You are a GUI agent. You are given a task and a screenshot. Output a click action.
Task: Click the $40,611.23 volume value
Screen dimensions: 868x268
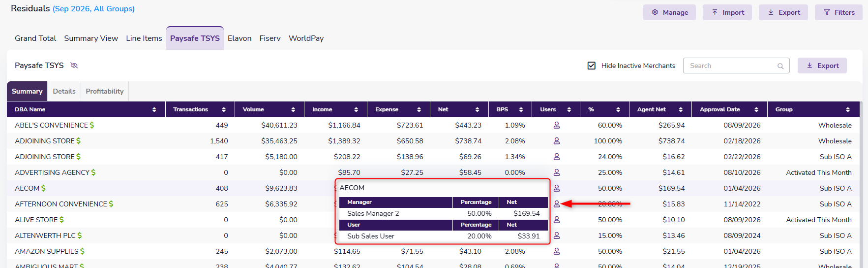279,125
